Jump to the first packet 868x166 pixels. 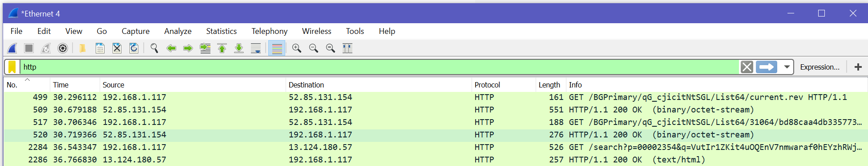tap(222, 48)
